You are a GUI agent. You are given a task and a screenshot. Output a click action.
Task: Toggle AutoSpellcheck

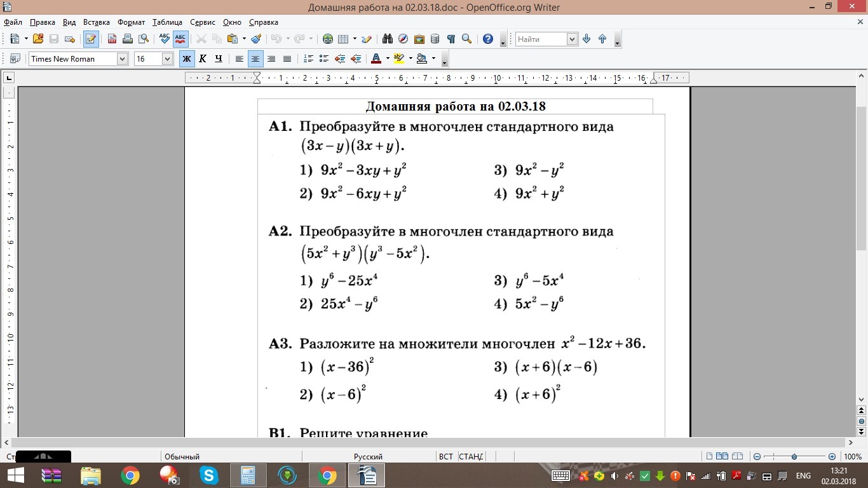click(180, 39)
